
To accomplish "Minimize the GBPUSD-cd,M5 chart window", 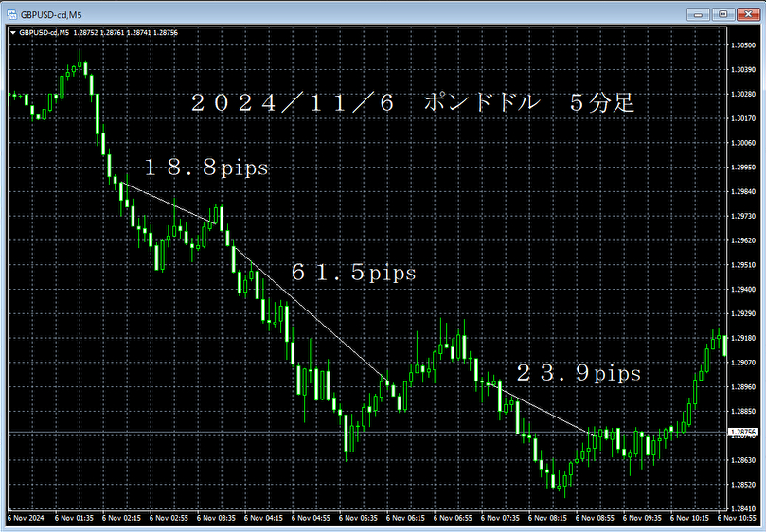I will click(x=698, y=14).
